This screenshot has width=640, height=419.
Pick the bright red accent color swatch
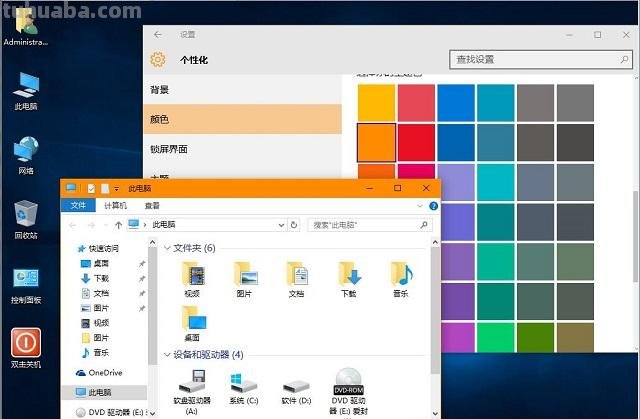(416, 143)
